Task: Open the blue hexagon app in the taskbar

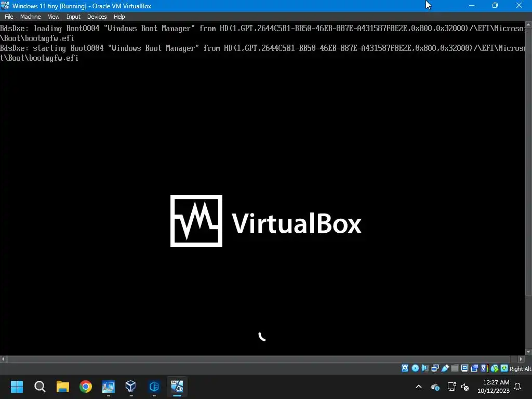Action: (154, 387)
